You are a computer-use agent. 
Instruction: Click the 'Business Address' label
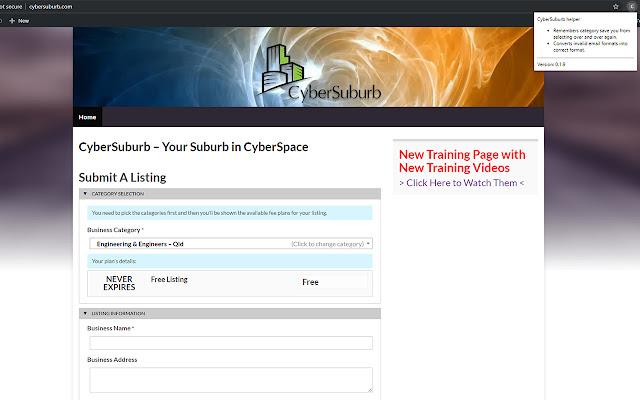112,360
